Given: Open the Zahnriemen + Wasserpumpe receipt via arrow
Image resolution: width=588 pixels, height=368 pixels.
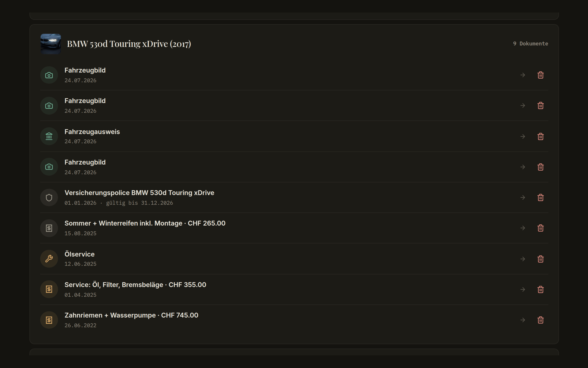Looking at the screenshot, I should coord(523,320).
